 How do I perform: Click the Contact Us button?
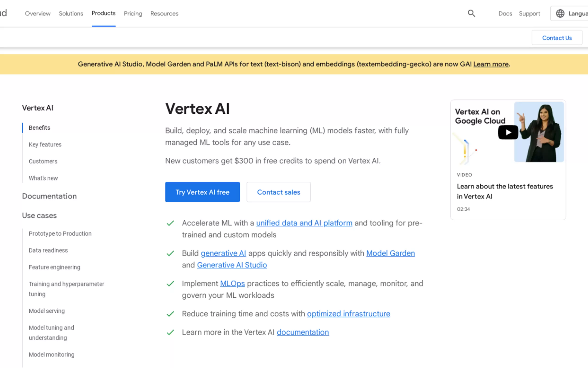[x=557, y=38]
